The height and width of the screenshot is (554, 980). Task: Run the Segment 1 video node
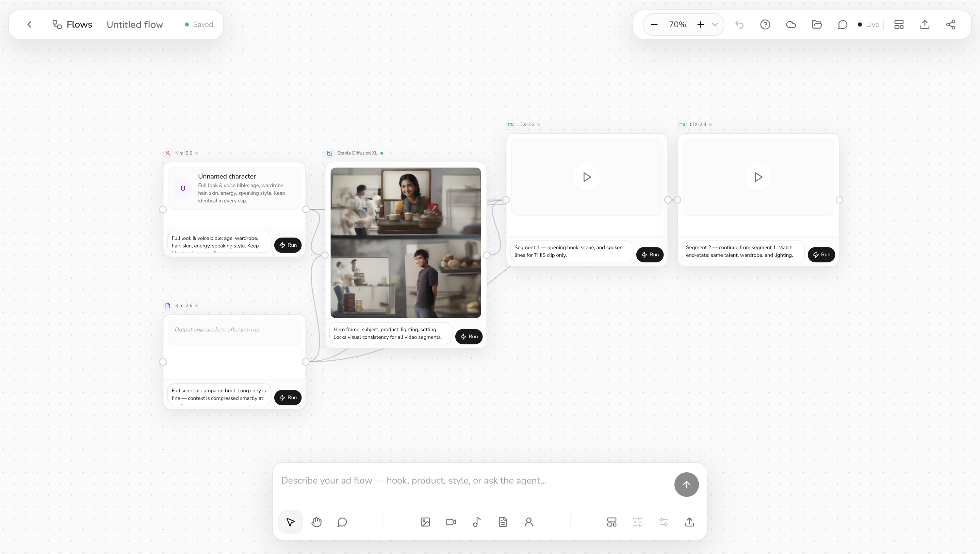point(650,255)
